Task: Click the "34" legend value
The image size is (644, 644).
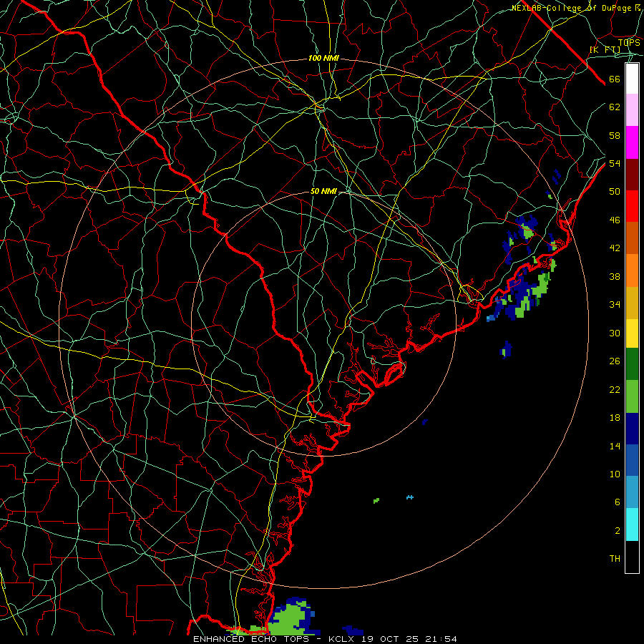Action: coord(615,304)
